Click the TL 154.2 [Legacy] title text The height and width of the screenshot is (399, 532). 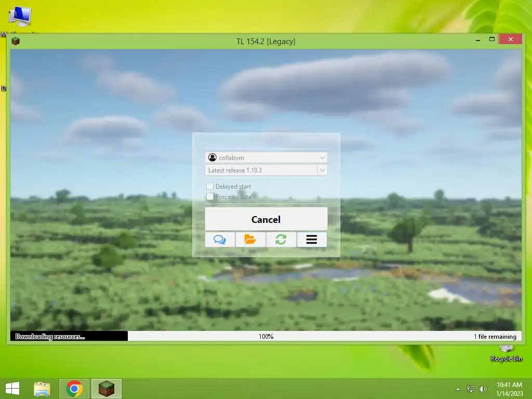pos(265,42)
